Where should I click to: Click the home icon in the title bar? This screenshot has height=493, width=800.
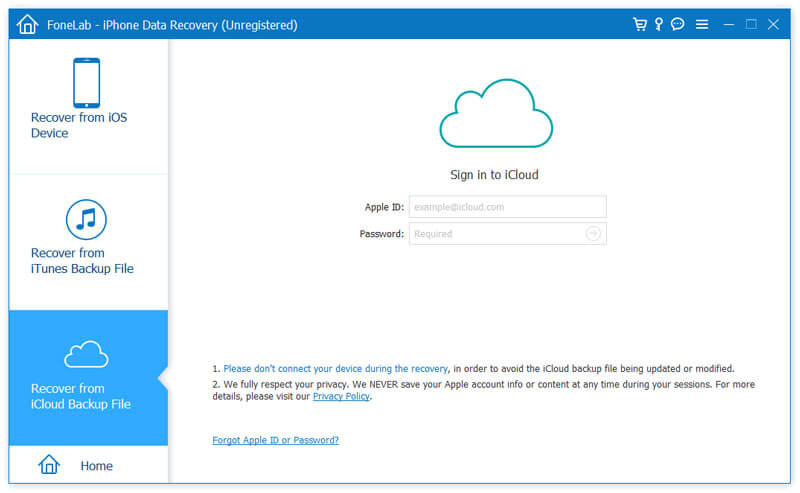coord(27,24)
